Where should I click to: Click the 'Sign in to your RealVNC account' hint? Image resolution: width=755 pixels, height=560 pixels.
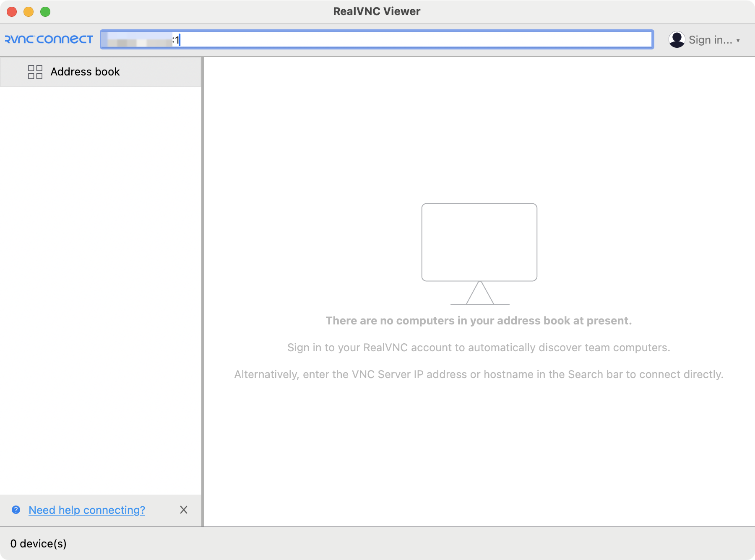[x=479, y=347]
